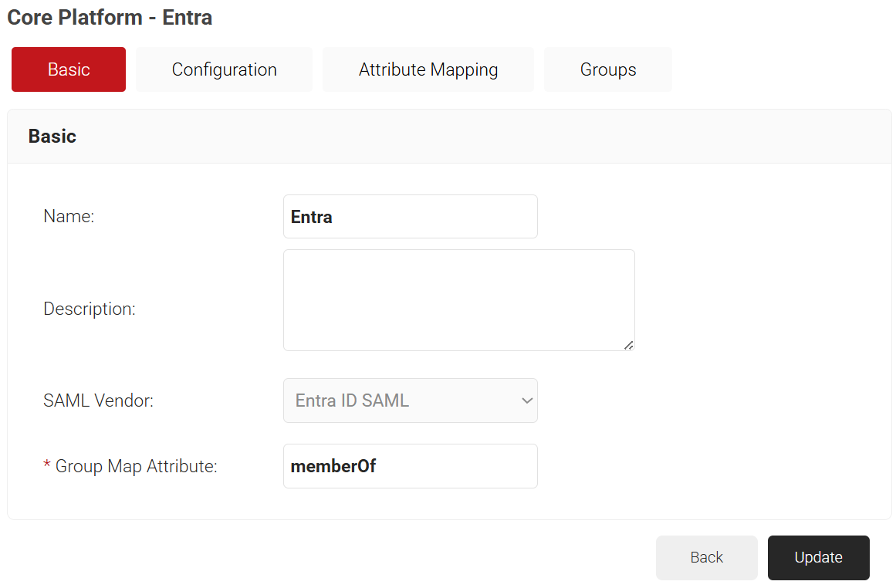This screenshot has width=896, height=588.
Task: Click the SAML Vendor: label
Action: coord(98,400)
